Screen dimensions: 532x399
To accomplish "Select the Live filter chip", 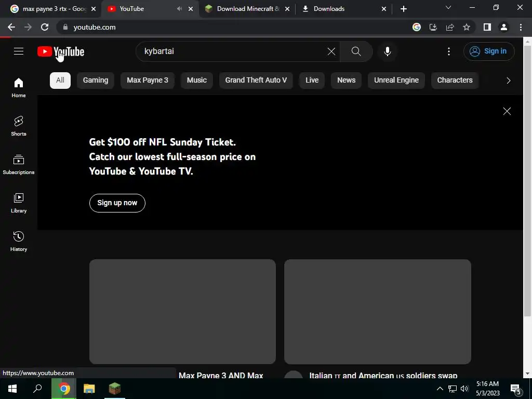I will [x=312, y=81].
